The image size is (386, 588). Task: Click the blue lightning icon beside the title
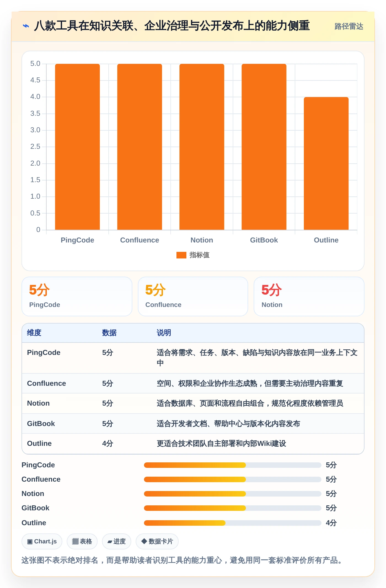(x=26, y=26)
